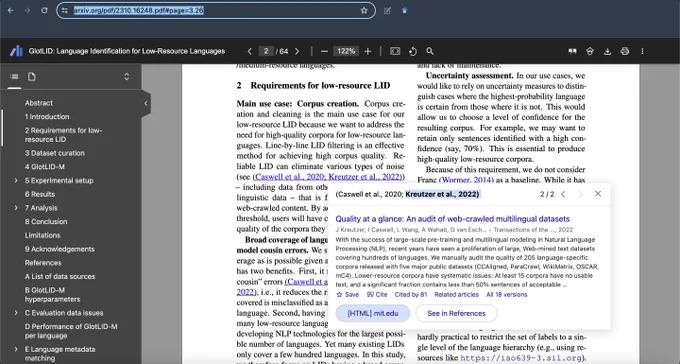Screen dimensions: 680x364
Task: Open 6 Results section
Action: pyautogui.click(x=40, y=194)
